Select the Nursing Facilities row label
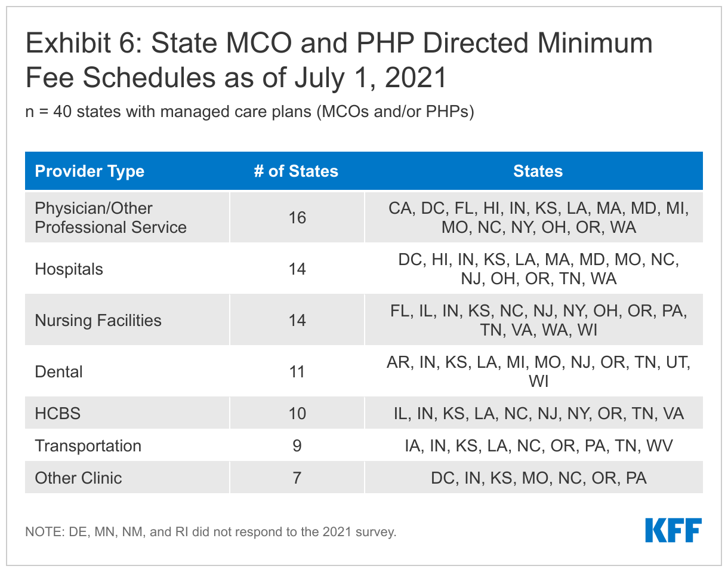The width and height of the screenshot is (728, 572). [x=98, y=320]
